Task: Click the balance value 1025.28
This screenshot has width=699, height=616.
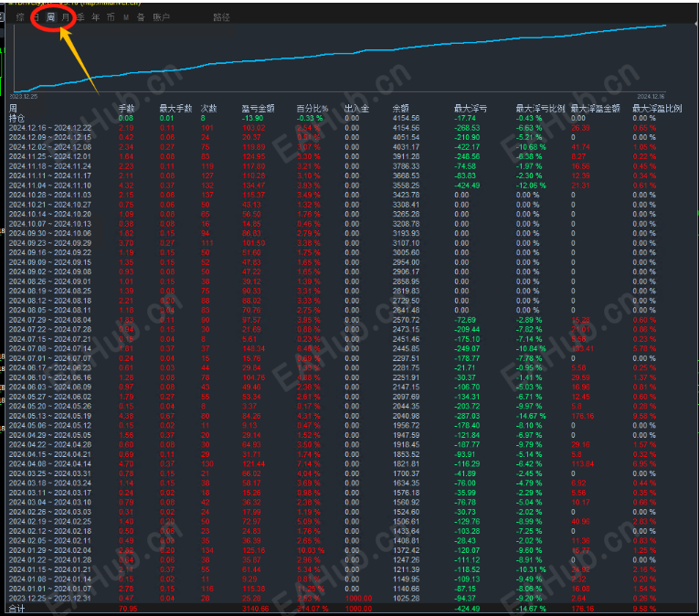Action: click(x=406, y=598)
